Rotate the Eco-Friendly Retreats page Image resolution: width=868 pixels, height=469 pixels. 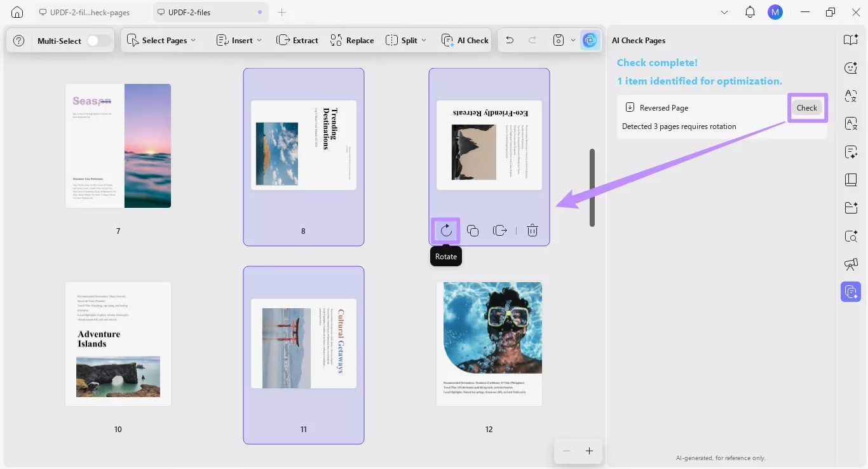pos(446,230)
